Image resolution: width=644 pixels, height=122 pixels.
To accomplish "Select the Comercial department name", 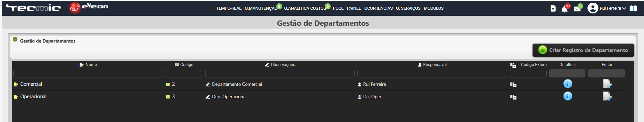I will point(31,84).
